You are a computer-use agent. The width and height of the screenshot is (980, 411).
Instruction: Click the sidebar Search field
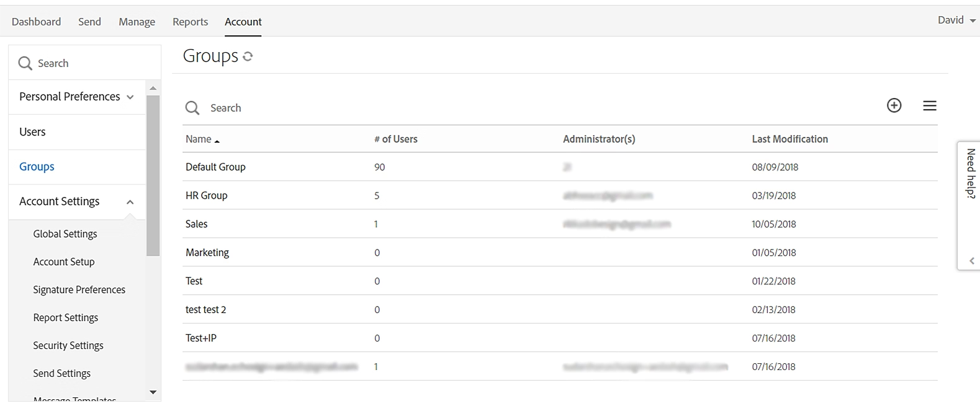[x=84, y=63]
